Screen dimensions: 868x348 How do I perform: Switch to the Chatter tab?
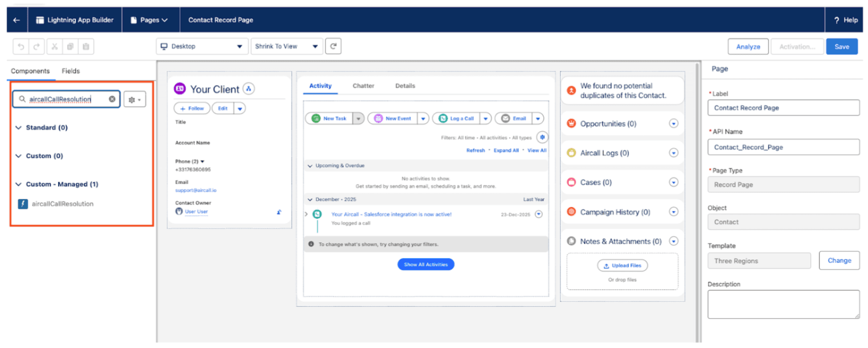click(363, 86)
